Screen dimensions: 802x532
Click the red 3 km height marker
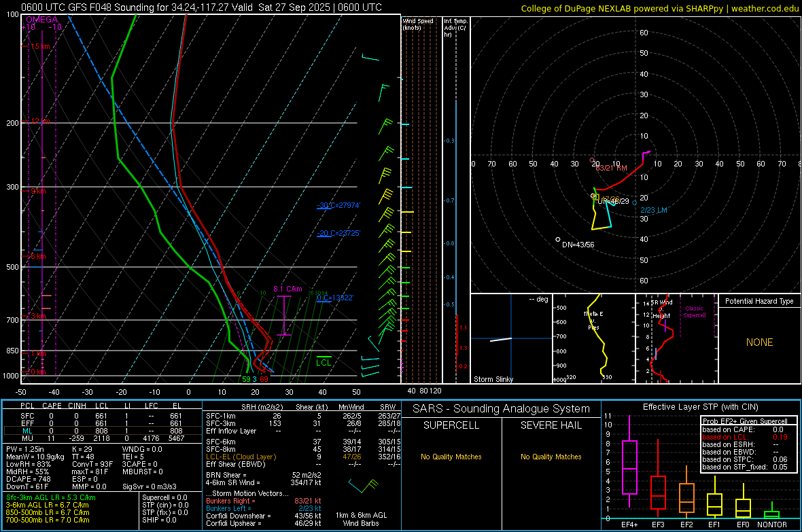(38, 316)
